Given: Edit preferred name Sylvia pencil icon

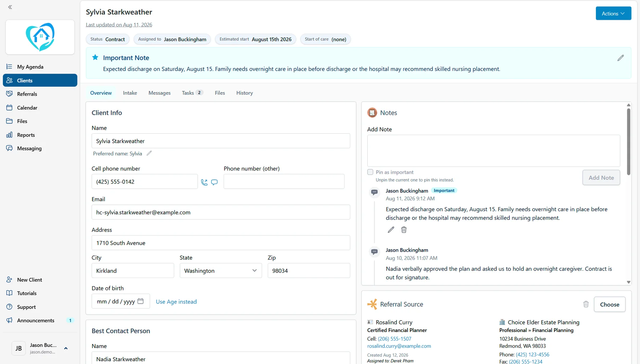Looking at the screenshot, I should point(149,153).
